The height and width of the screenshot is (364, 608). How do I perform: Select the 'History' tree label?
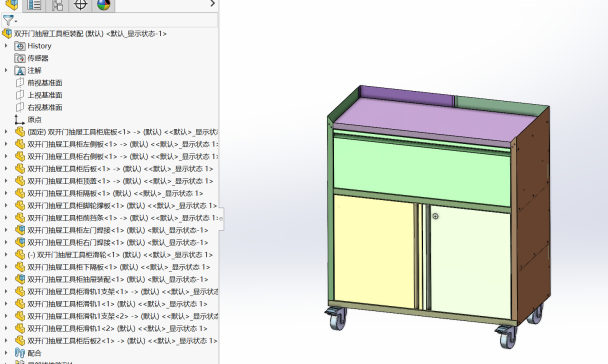tap(39, 46)
